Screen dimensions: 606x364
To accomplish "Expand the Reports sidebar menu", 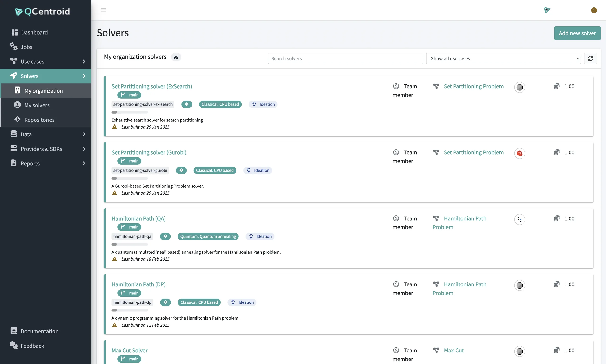I will tap(46, 163).
